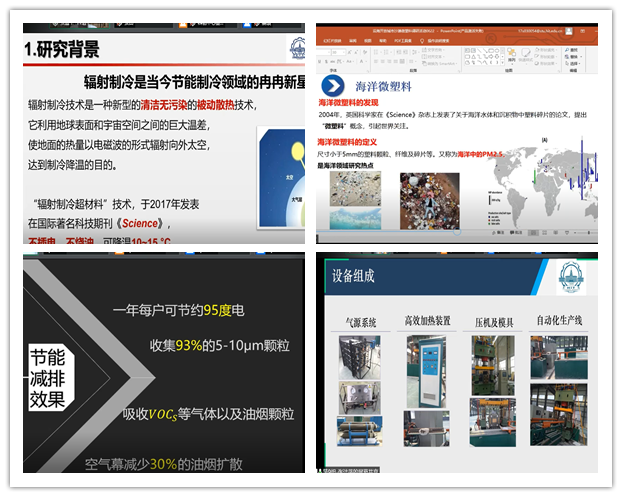The image size is (622, 497).
Task: Switch to the PDF tools ribbon tab
Action: click(403, 41)
